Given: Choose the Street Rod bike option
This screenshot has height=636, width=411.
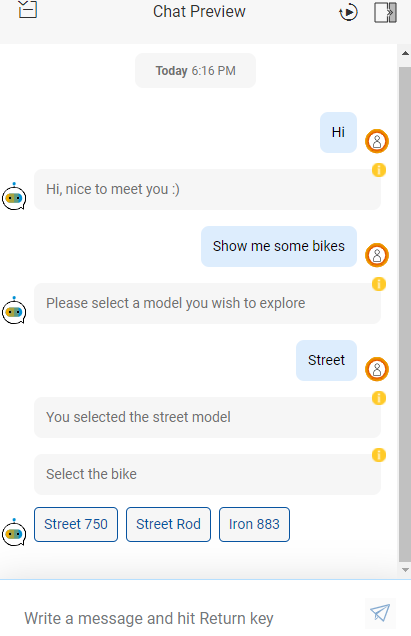Looking at the screenshot, I should pos(168,524).
